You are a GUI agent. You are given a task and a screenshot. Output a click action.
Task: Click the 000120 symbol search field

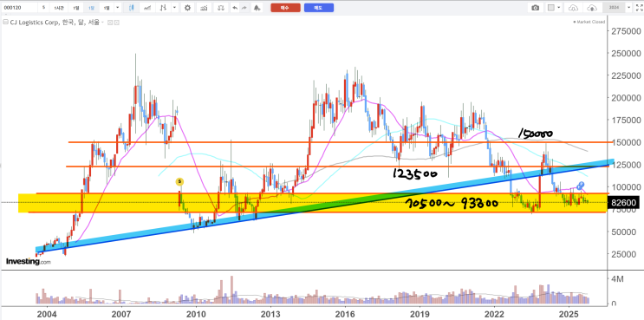click(x=19, y=8)
